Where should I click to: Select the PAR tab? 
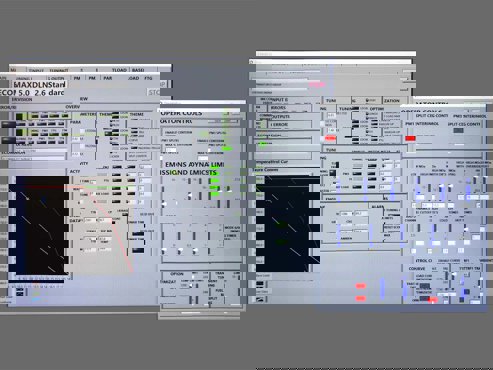pos(107,78)
